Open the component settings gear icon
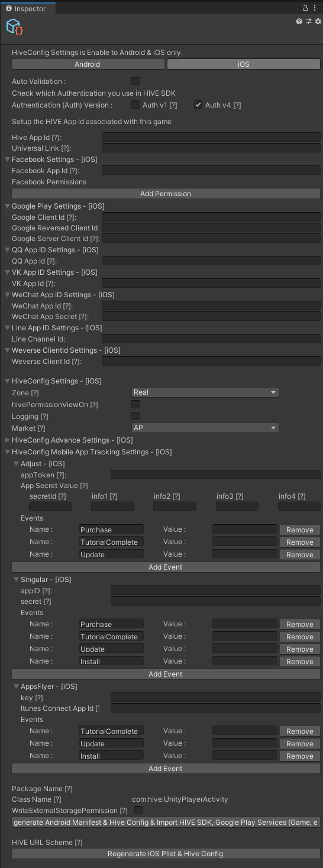The height and width of the screenshot is (868, 323). point(318,21)
